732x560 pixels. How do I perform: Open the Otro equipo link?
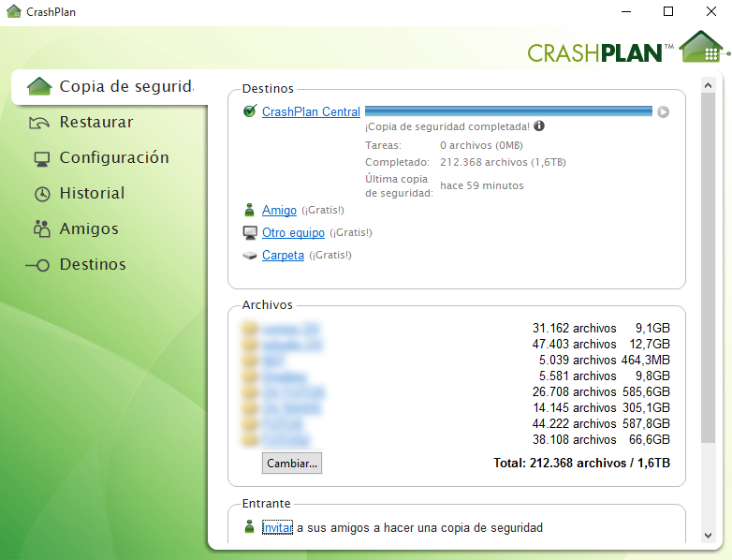pos(293,232)
